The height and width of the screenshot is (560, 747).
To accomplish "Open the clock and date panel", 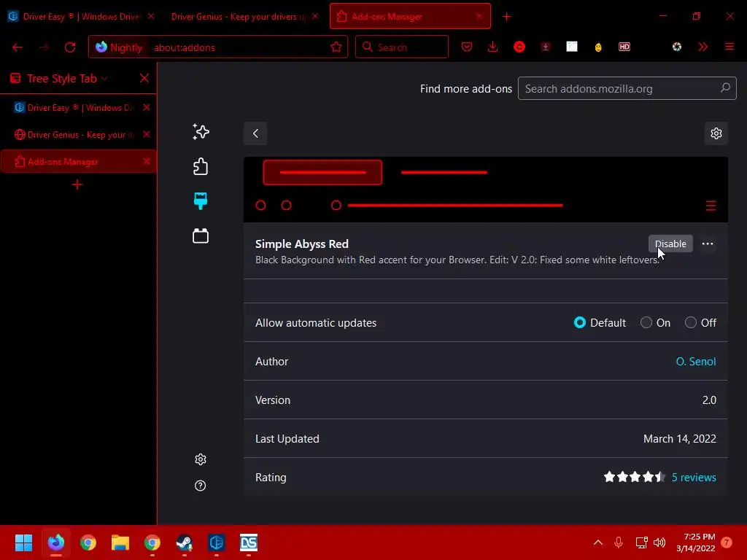I will coord(695,542).
